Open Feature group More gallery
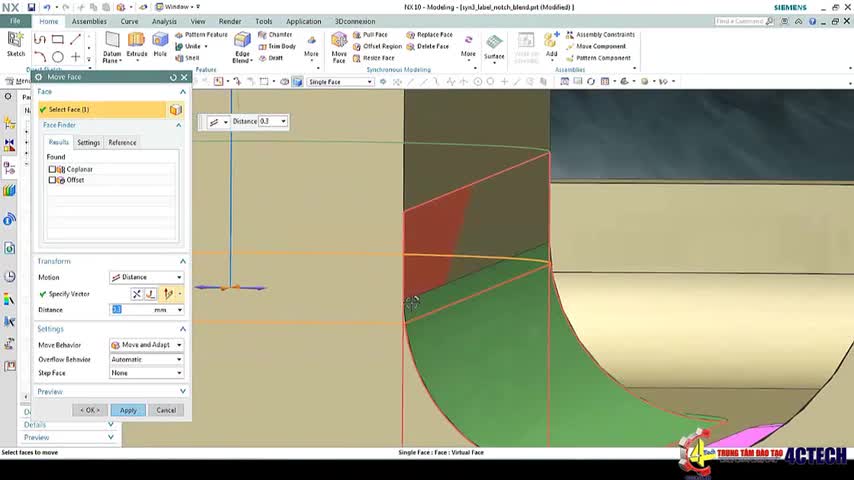 pos(311,47)
